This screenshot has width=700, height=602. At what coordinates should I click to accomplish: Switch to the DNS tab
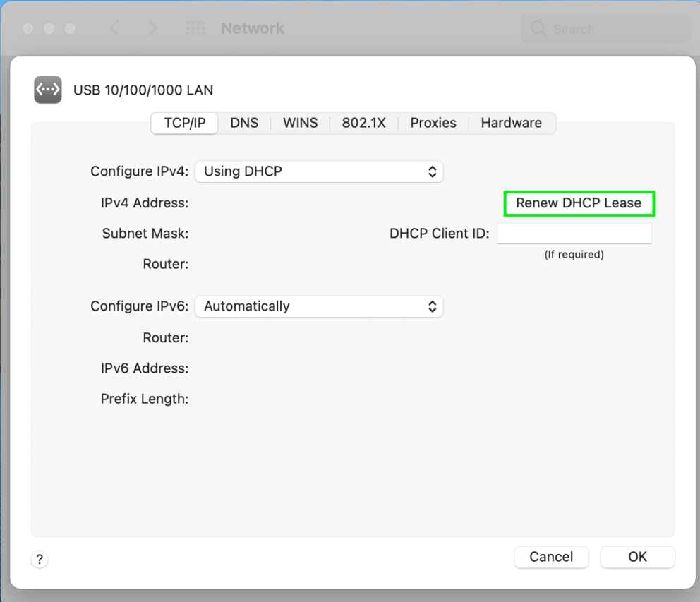click(244, 123)
